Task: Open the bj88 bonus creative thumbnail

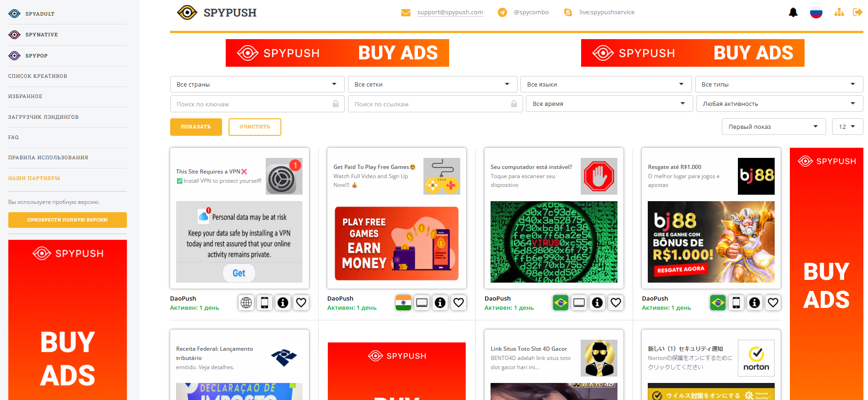Action: pos(711,242)
